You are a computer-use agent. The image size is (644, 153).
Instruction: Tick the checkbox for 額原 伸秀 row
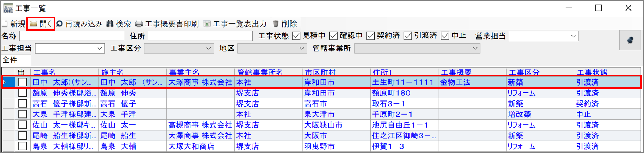(23, 93)
